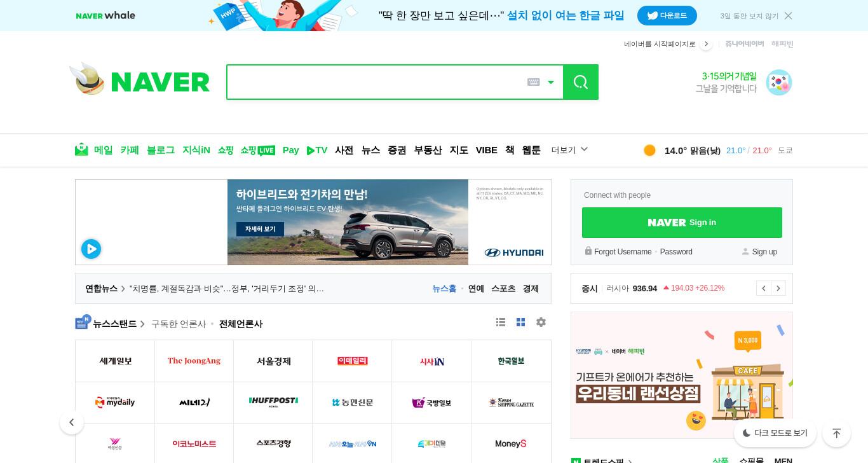Show previous newsstand page arrow
The width and height of the screenshot is (868, 463).
point(72,422)
